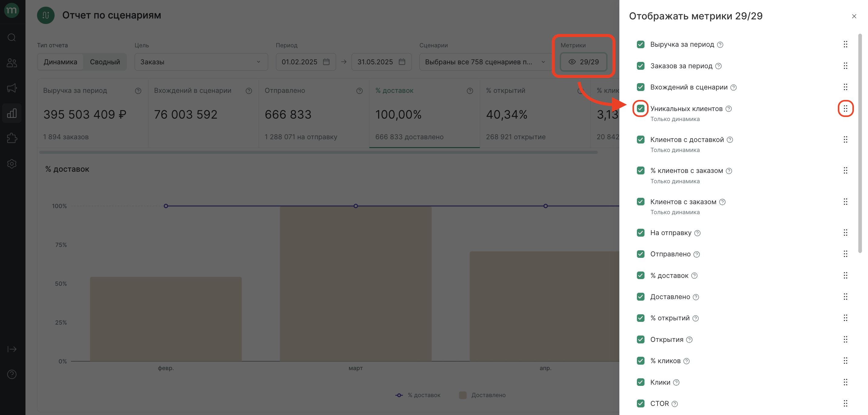Uncheck Вхождений в сценарии metric
This screenshot has width=868, height=415.
tap(641, 87)
